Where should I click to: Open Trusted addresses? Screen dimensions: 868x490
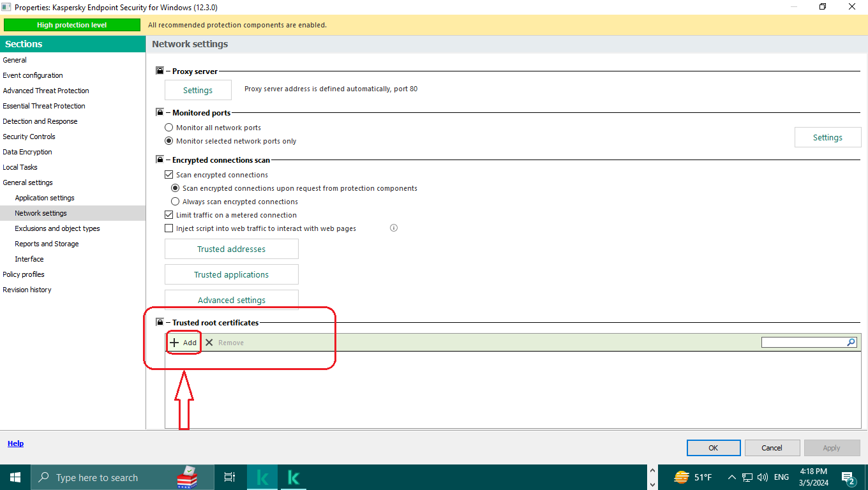click(231, 249)
